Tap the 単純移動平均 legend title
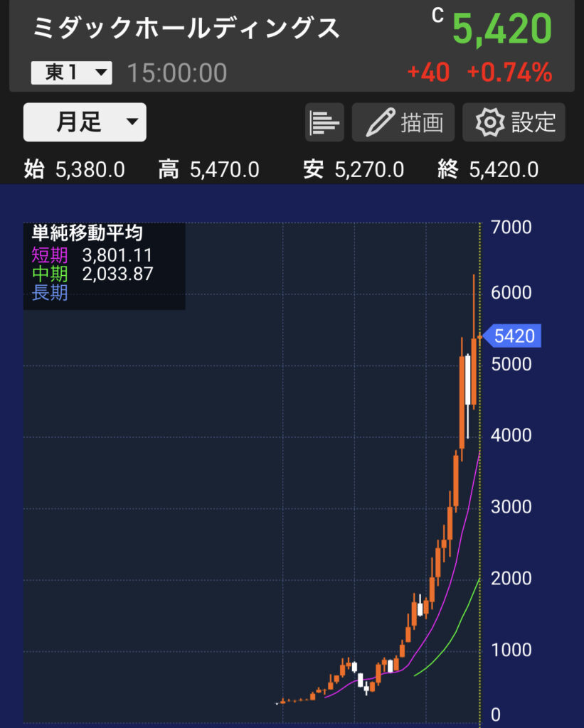The width and height of the screenshot is (584, 728). 87,233
